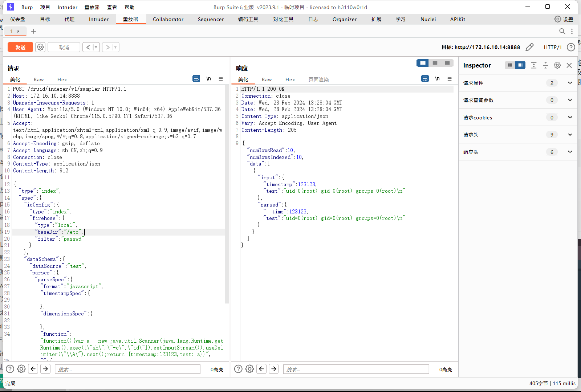This screenshot has width=581, height=392.
Task: Open the 编码工具 decoder tab
Action: pos(248,19)
